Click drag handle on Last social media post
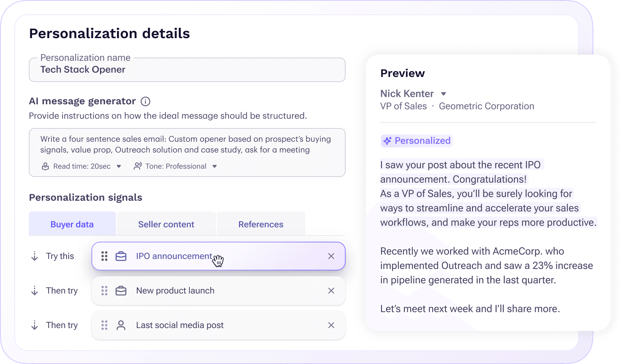The height and width of the screenshot is (364, 625). tap(104, 325)
